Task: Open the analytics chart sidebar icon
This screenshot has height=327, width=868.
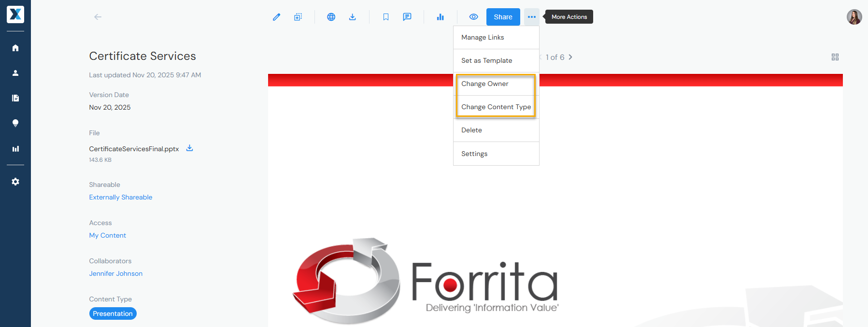Action: coord(15,149)
